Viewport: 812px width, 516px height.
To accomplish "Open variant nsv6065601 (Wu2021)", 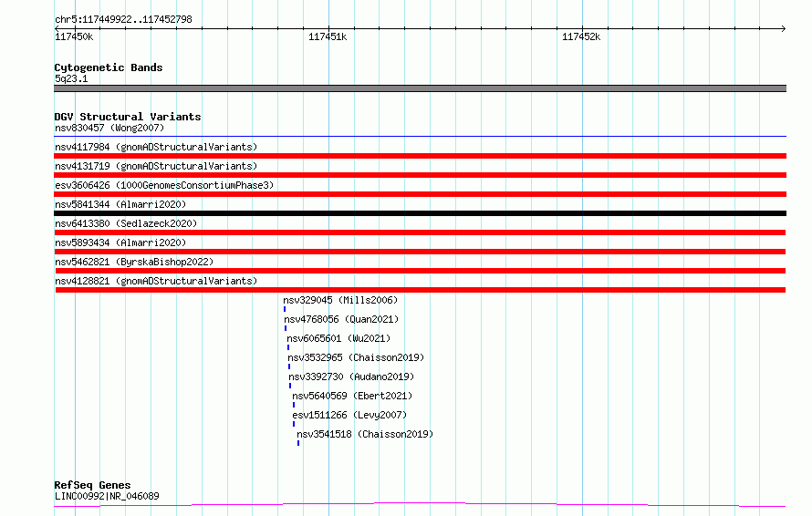I will pyautogui.click(x=338, y=338).
